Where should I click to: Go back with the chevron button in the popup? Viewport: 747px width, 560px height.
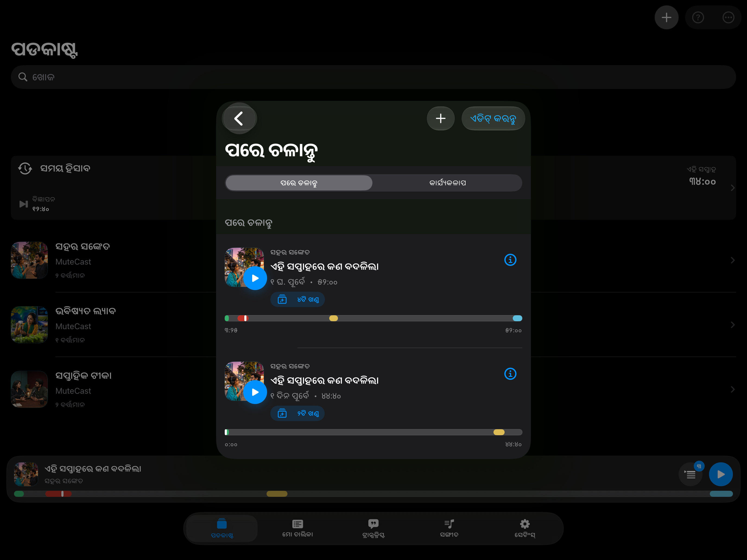click(x=239, y=119)
